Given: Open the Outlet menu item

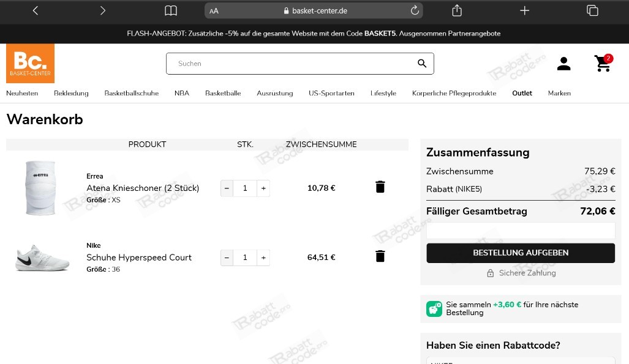Looking at the screenshot, I should tap(522, 93).
